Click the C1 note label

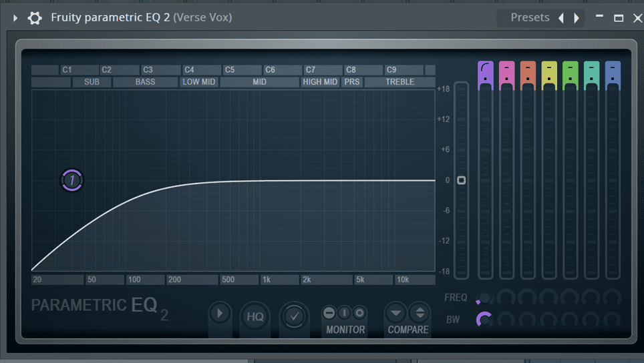[x=79, y=70]
